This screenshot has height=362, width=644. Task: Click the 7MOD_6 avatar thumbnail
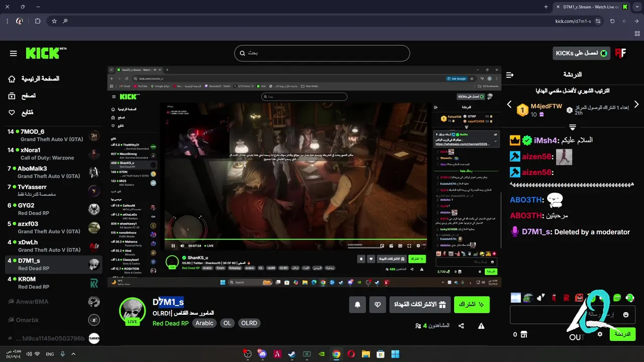click(94, 136)
